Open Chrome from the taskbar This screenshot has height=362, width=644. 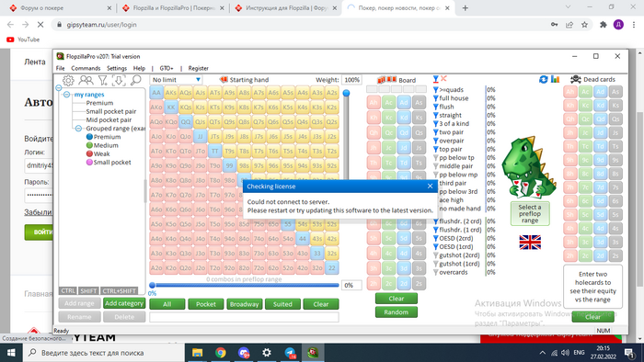221,353
